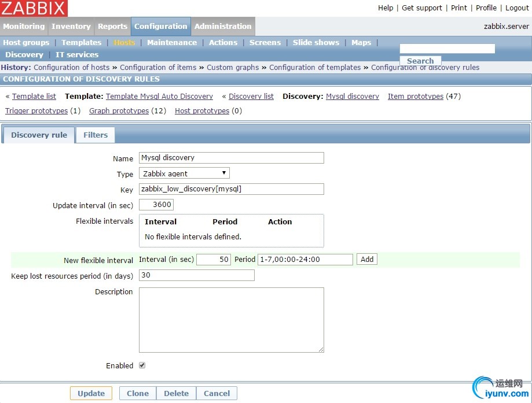Open history link Configuration of templates

tap(315, 68)
